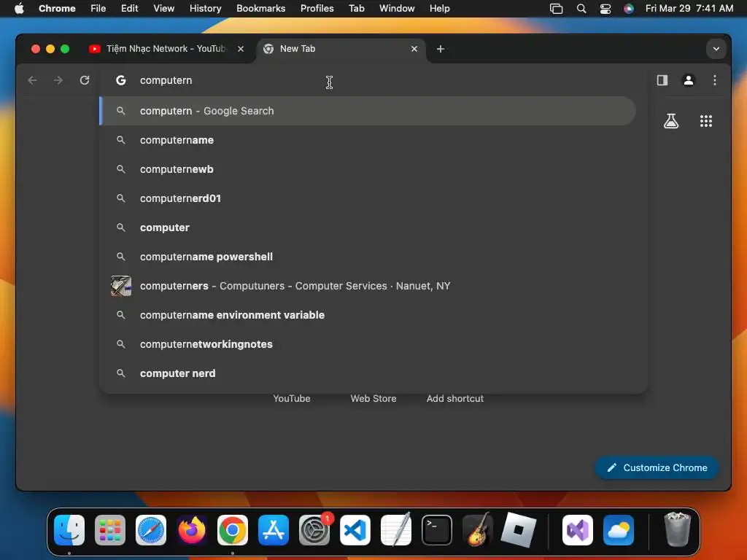The height and width of the screenshot is (560, 747).
Task: Click the Stage Manager icon in menu bar
Action: pos(556,9)
